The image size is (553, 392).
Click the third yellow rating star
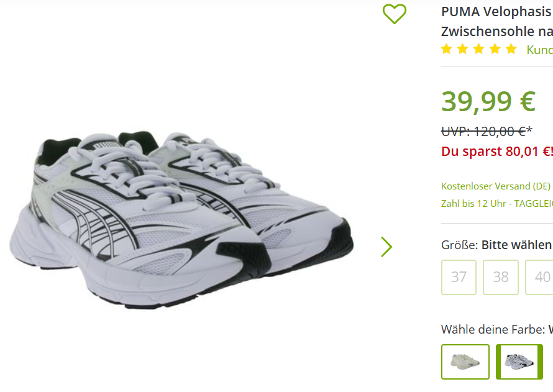click(479, 48)
